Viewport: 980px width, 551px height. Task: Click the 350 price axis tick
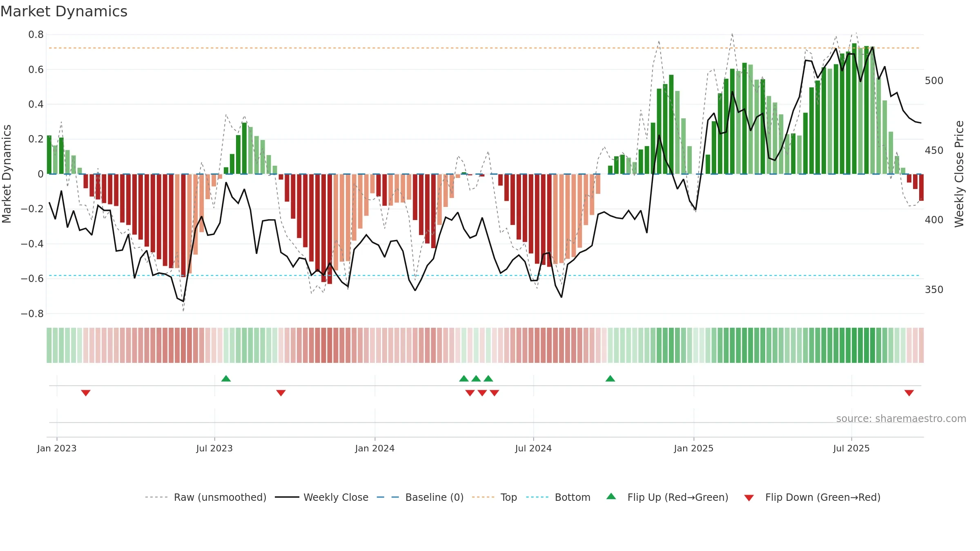[x=934, y=290]
